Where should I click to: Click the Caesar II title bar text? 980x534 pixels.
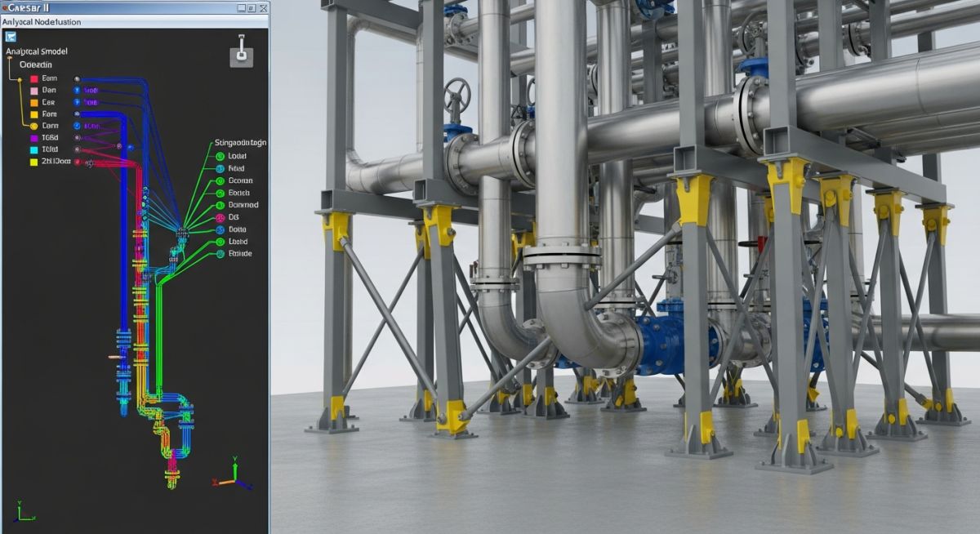(x=28, y=7)
